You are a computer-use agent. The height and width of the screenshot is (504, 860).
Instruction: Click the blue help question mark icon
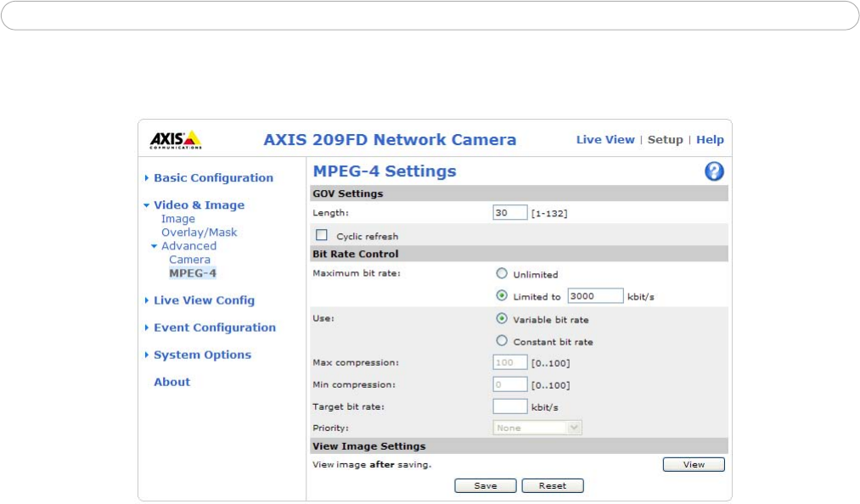point(714,172)
